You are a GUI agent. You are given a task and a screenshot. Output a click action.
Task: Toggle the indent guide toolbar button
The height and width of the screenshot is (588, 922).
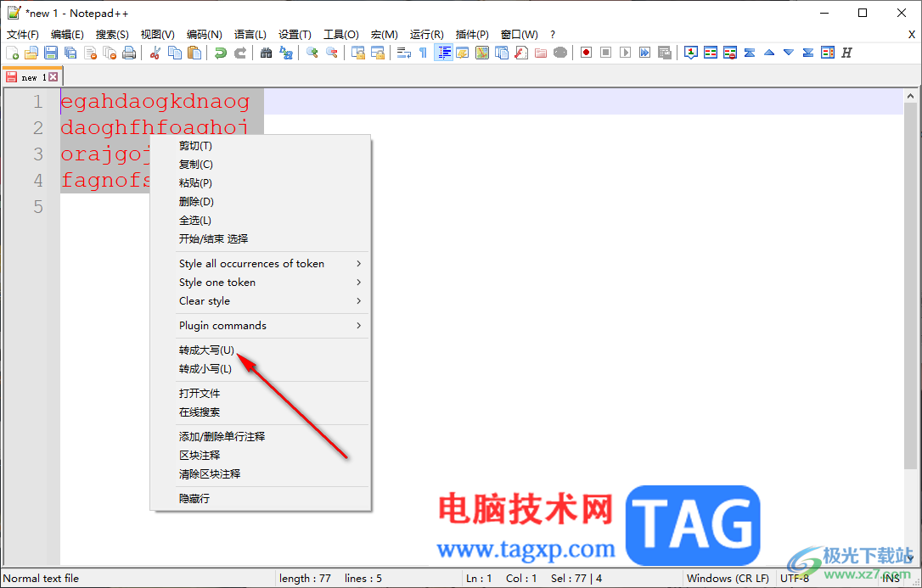click(x=443, y=53)
